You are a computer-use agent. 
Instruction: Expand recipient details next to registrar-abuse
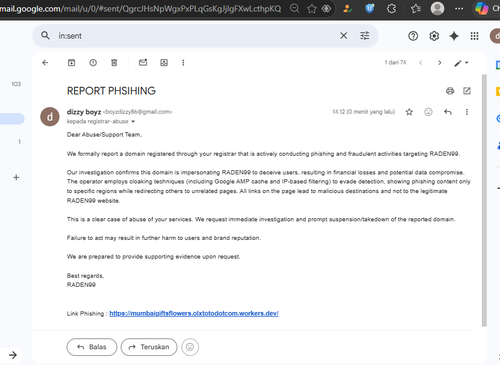pyautogui.click(x=133, y=122)
